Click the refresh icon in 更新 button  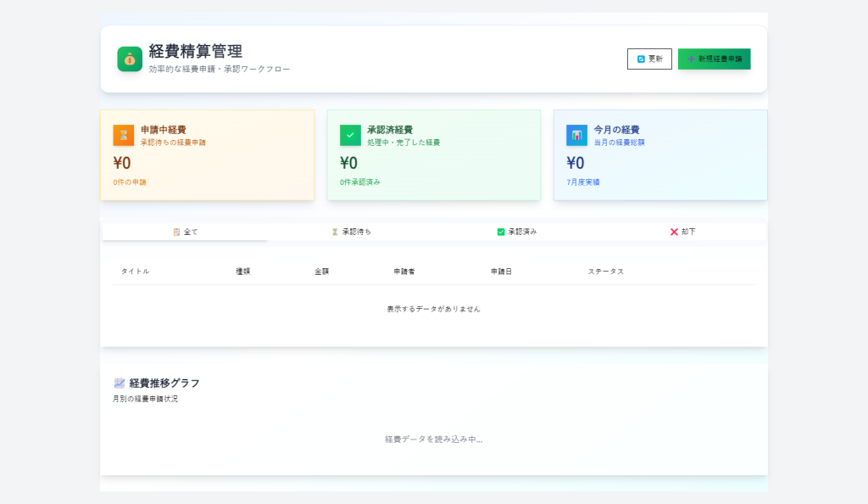[641, 59]
